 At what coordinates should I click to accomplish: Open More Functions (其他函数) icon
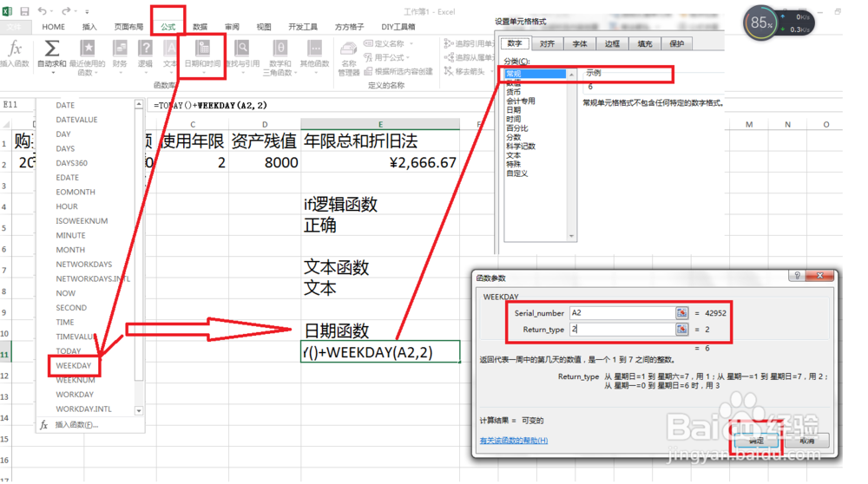(x=314, y=48)
